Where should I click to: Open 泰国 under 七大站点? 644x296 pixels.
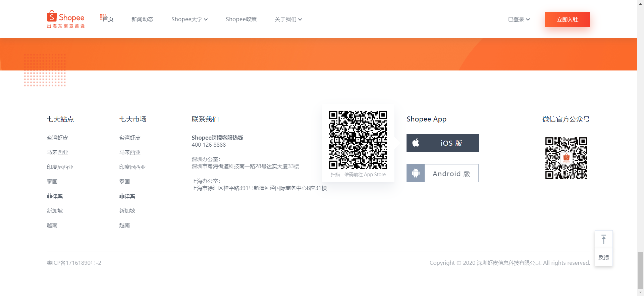(x=52, y=182)
